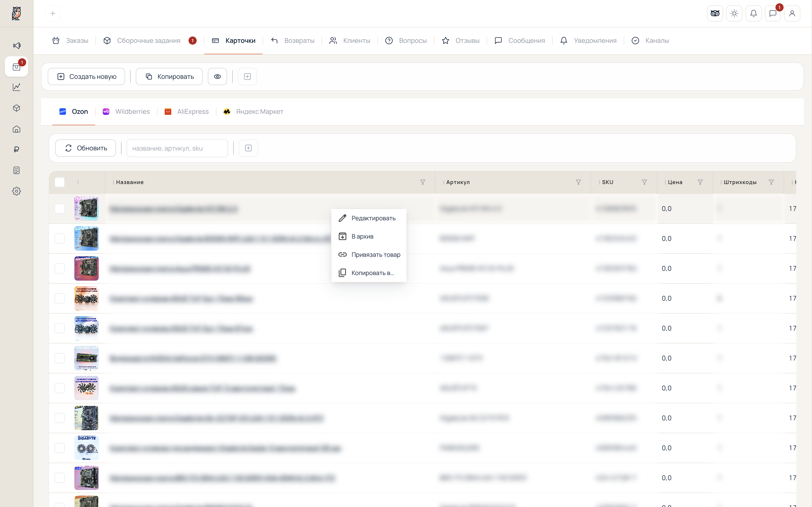This screenshot has width=812, height=507.
Task: Open filter for Артикул column
Action: pos(578,182)
